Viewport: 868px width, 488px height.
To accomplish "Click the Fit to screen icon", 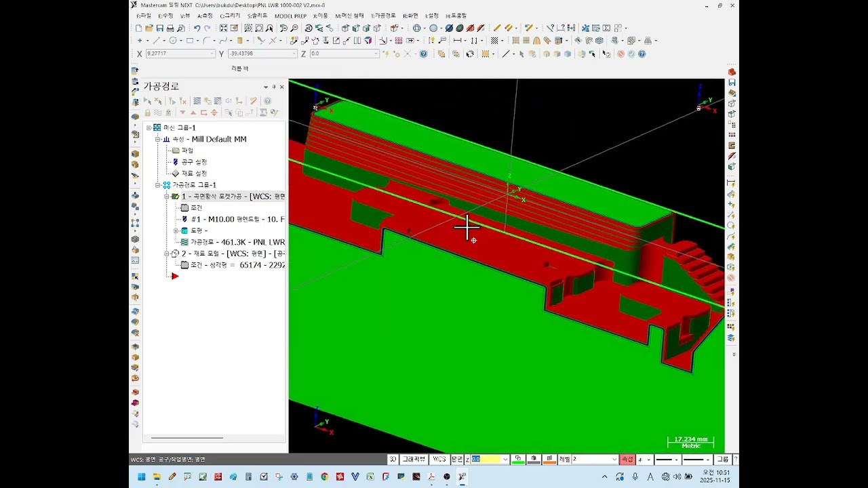I will [223, 28].
